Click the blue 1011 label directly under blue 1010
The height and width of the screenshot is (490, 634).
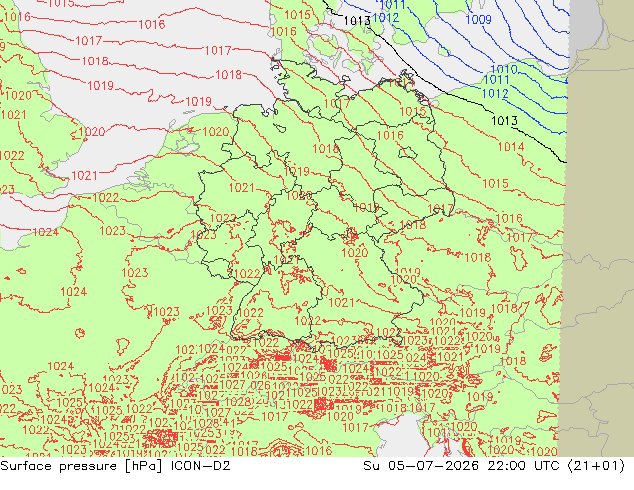(x=496, y=80)
